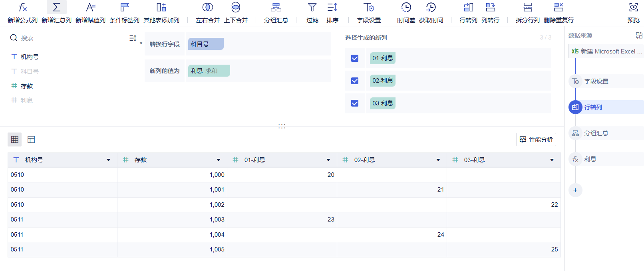Expand the 存款 column dropdown arrow
The width and height of the screenshot is (644, 271).
[x=219, y=160]
